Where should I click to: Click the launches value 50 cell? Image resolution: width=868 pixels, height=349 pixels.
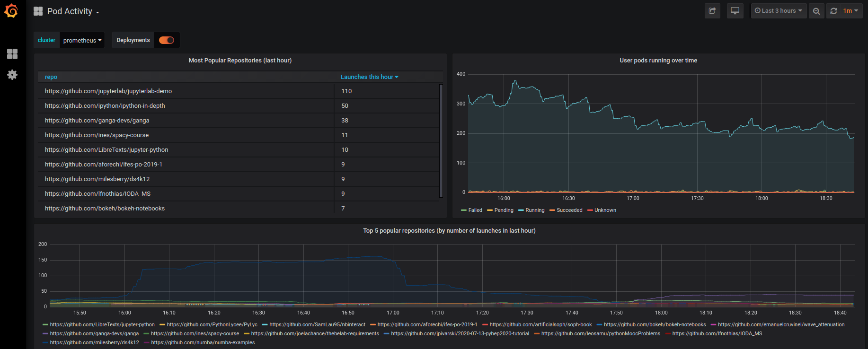[x=387, y=106]
